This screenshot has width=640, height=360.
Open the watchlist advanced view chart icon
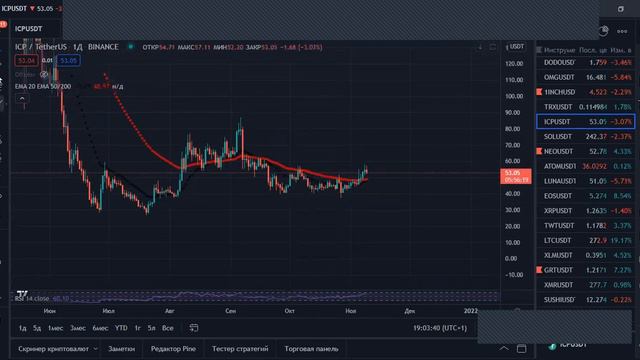point(604,31)
